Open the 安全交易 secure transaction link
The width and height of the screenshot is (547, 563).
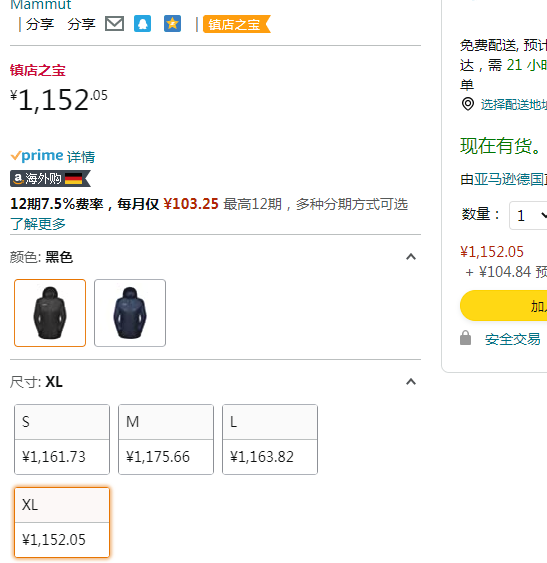(x=513, y=339)
